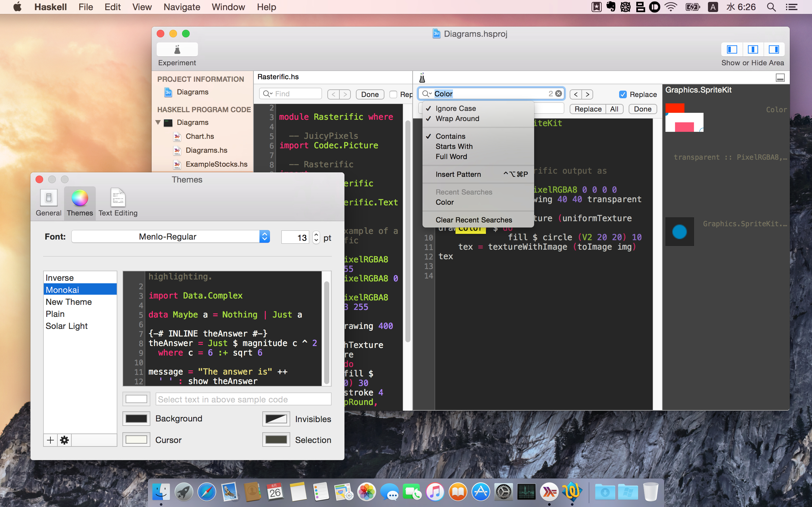812x507 pixels.
Task: Add a new theme with plus icon
Action: (50, 440)
